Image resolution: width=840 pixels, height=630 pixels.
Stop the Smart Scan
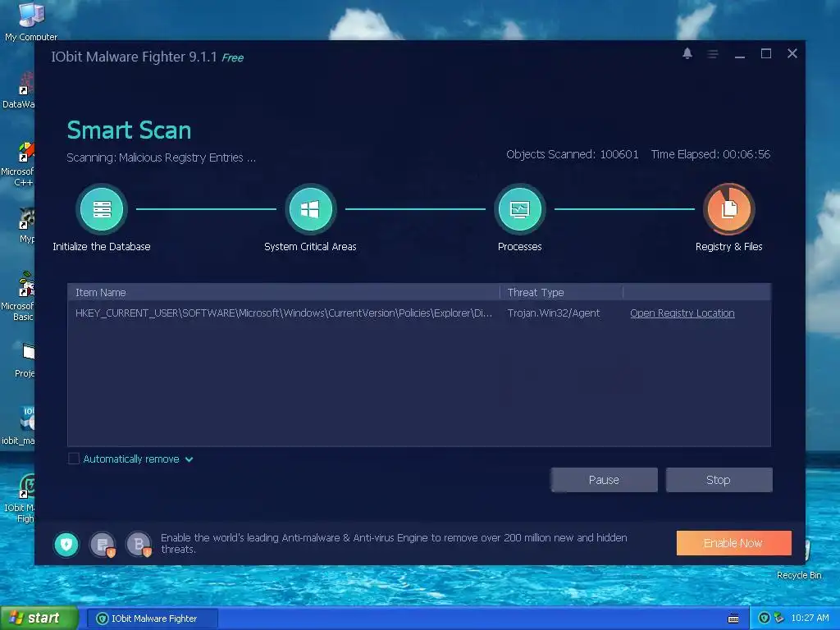pyautogui.click(x=719, y=480)
